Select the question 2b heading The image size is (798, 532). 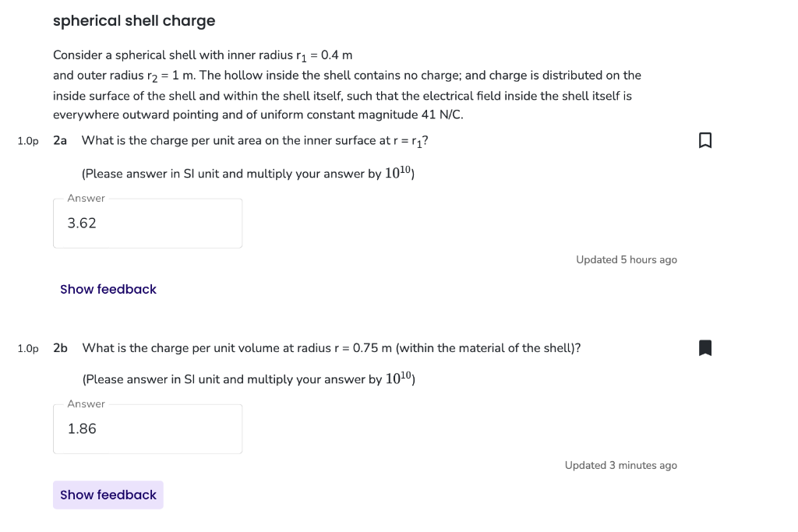(x=60, y=347)
